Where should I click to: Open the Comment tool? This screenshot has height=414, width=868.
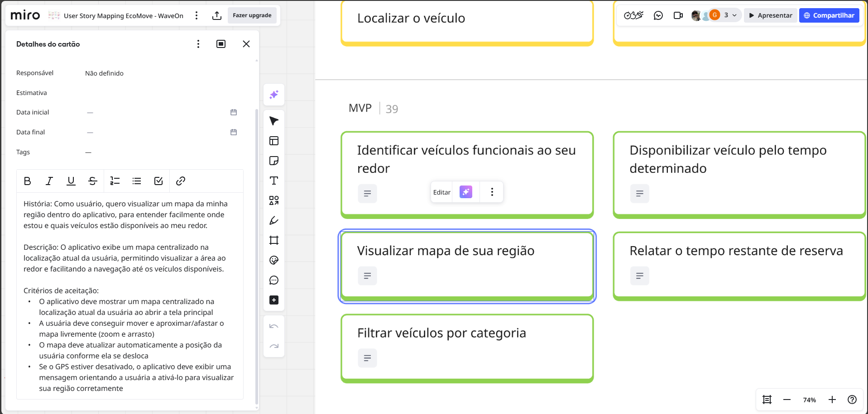pos(274,280)
